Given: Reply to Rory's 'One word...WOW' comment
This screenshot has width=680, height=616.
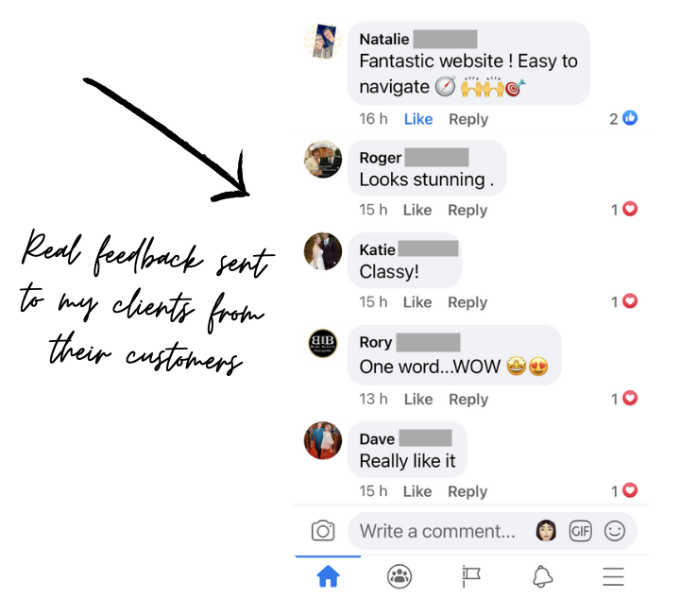Looking at the screenshot, I should pyautogui.click(x=468, y=399).
